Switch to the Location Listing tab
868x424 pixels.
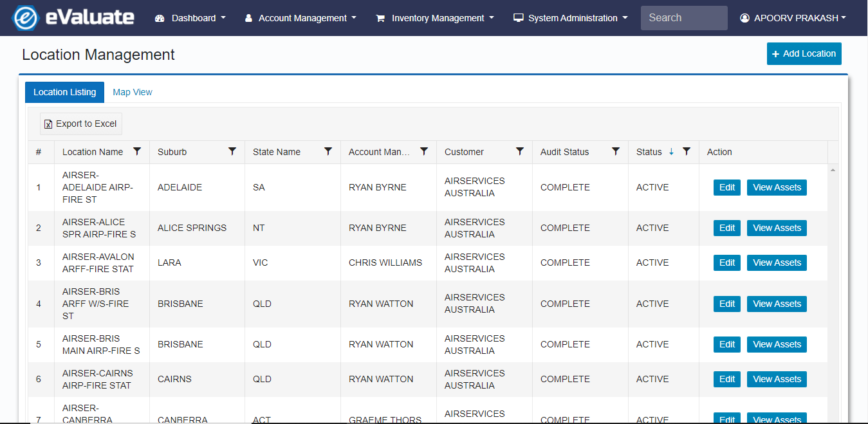64,92
